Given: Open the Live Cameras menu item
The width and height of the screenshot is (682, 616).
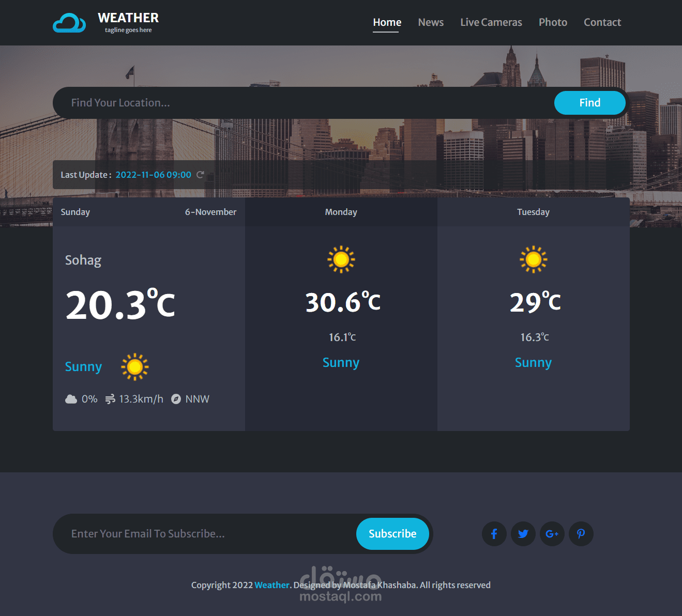Looking at the screenshot, I should point(491,22).
